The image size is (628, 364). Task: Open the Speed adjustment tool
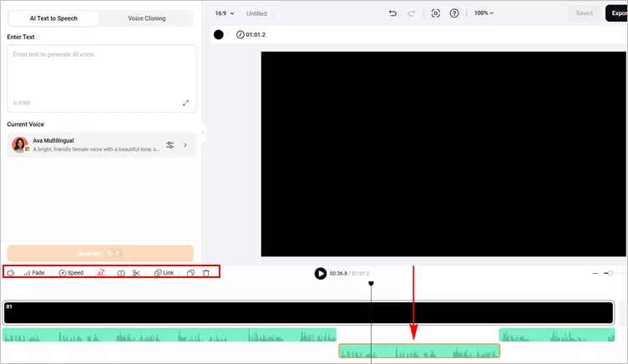point(71,273)
